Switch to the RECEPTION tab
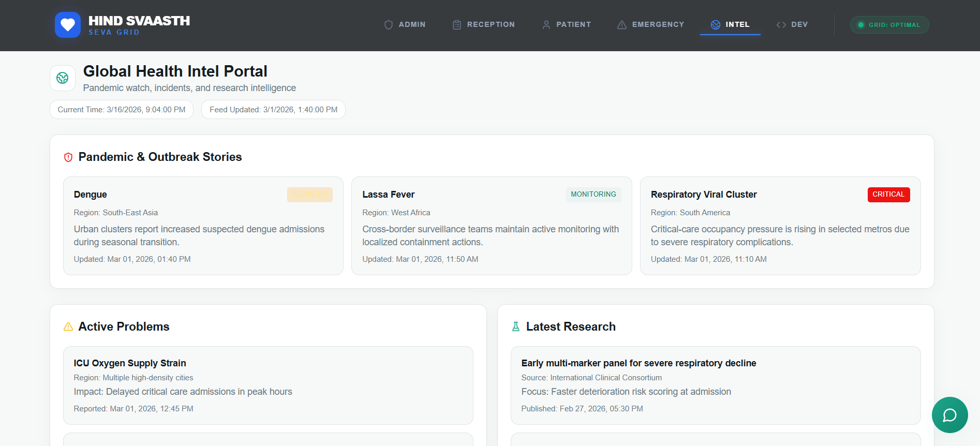 [484, 25]
